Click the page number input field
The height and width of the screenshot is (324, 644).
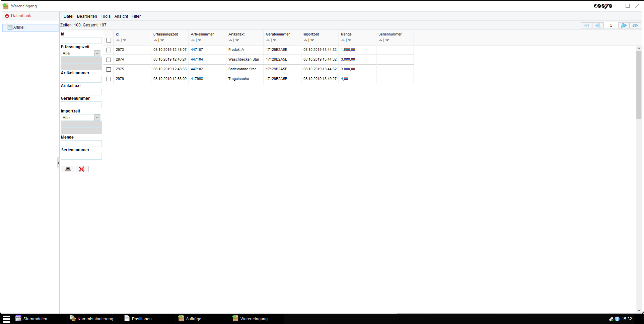pos(611,25)
